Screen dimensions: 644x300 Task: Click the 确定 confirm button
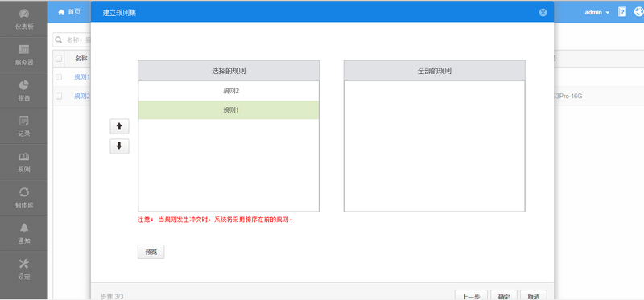[x=504, y=295]
